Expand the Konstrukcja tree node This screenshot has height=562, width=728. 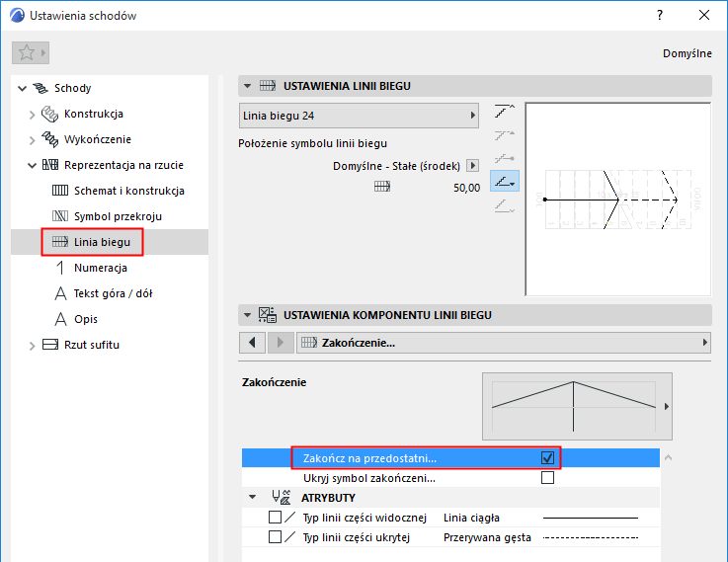[32, 115]
